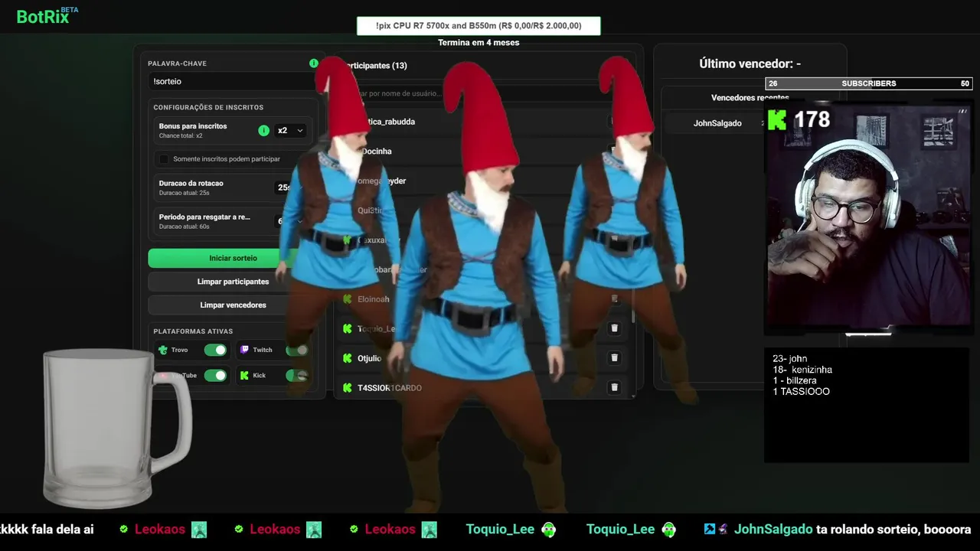Open info icon beside Palavra-chave
This screenshot has width=980, height=551.
tap(313, 64)
